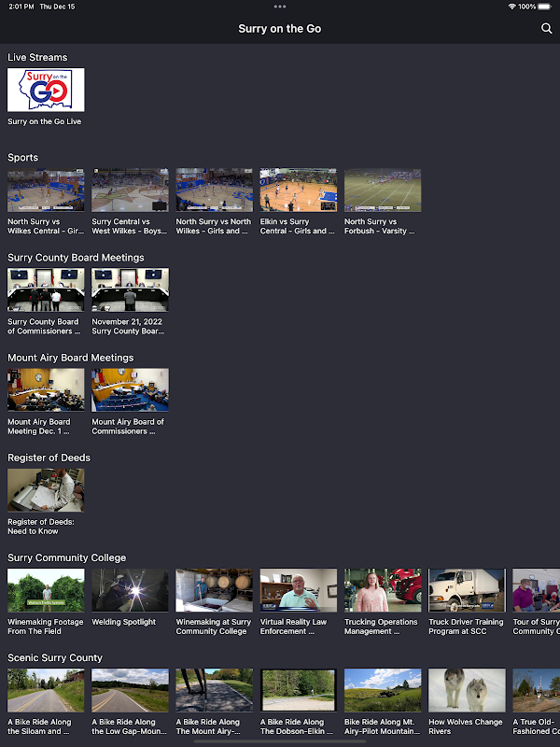Screen dimensions: 560x747
Task: Tap 'Surry County Board Meetings' heading
Action: click(x=76, y=258)
